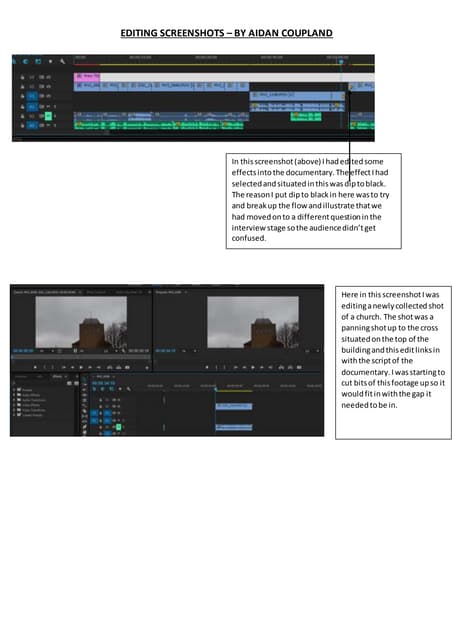Select the sequence tab above lower timeline

point(103,376)
